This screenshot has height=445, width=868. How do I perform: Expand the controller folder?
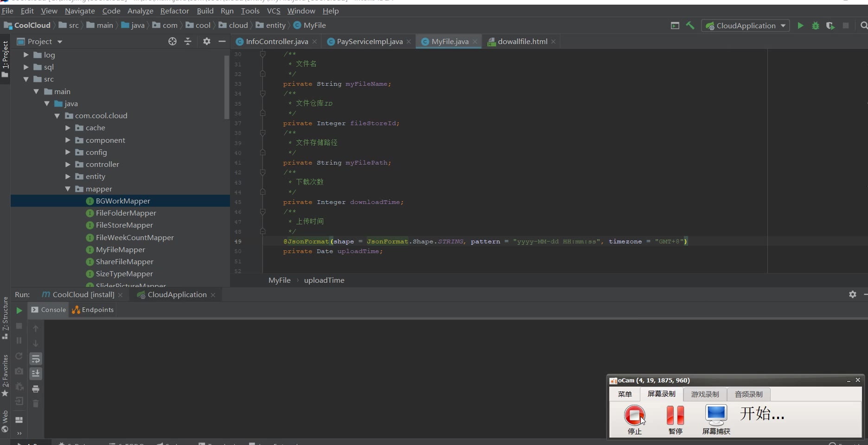coord(68,165)
